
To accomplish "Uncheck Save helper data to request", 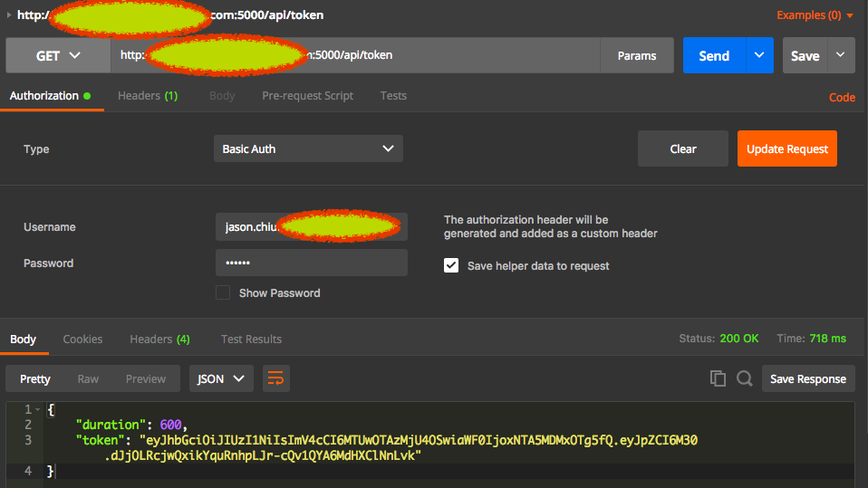I will point(451,265).
